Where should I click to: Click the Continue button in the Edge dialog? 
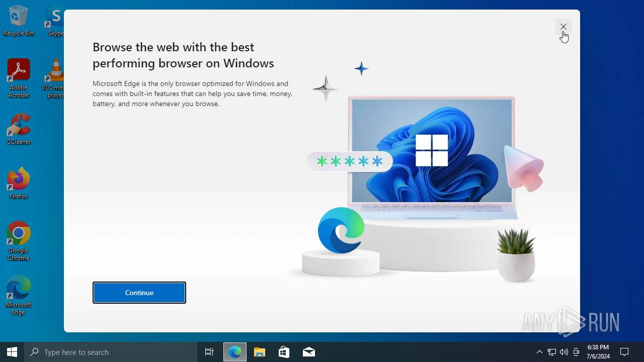tap(139, 293)
